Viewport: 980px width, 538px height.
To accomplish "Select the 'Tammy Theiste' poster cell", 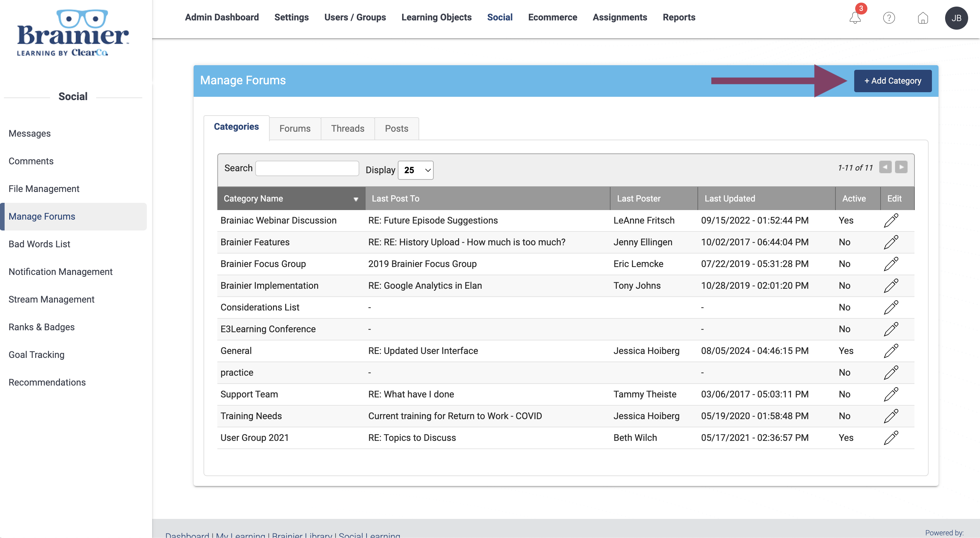I will pyautogui.click(x=645, y=394).
